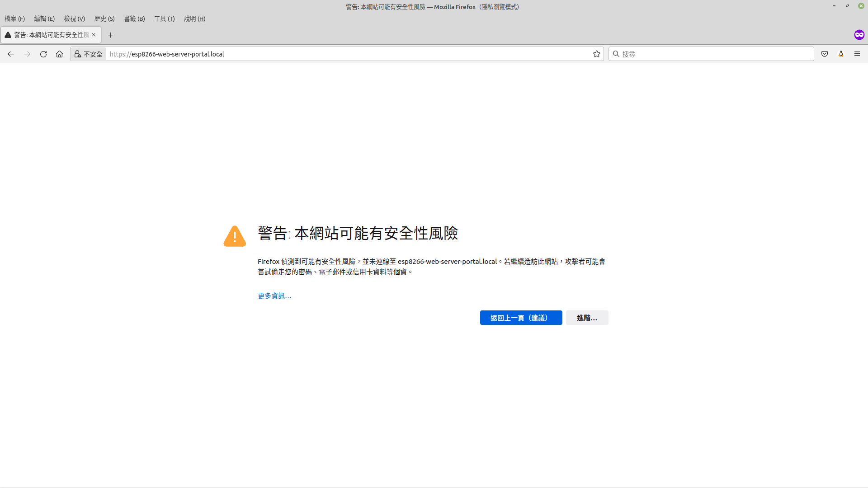Open the home page icon
The image size is (868, 488).
pyautogui.click(x=59, y=54)
